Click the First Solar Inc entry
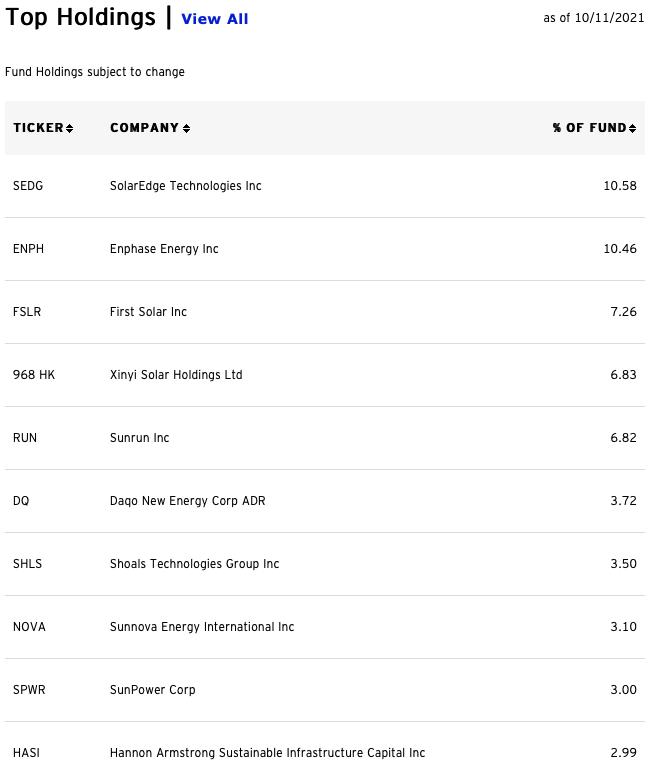This screenshot has width=650, height=779. pyautogui.click(x=148, y=312)
